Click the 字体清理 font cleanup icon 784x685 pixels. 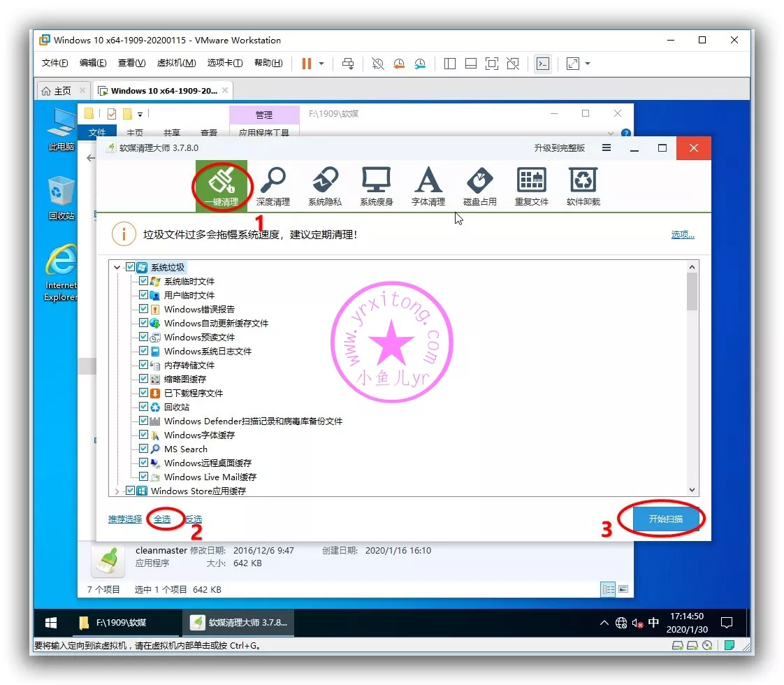tap(428, 185)
